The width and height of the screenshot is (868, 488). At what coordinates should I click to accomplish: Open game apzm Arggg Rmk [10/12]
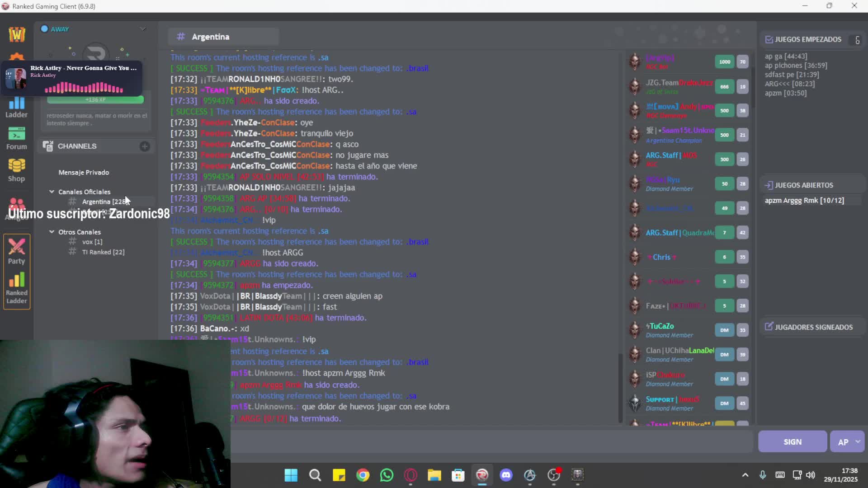pyautogui.click(x=804, y=200)
